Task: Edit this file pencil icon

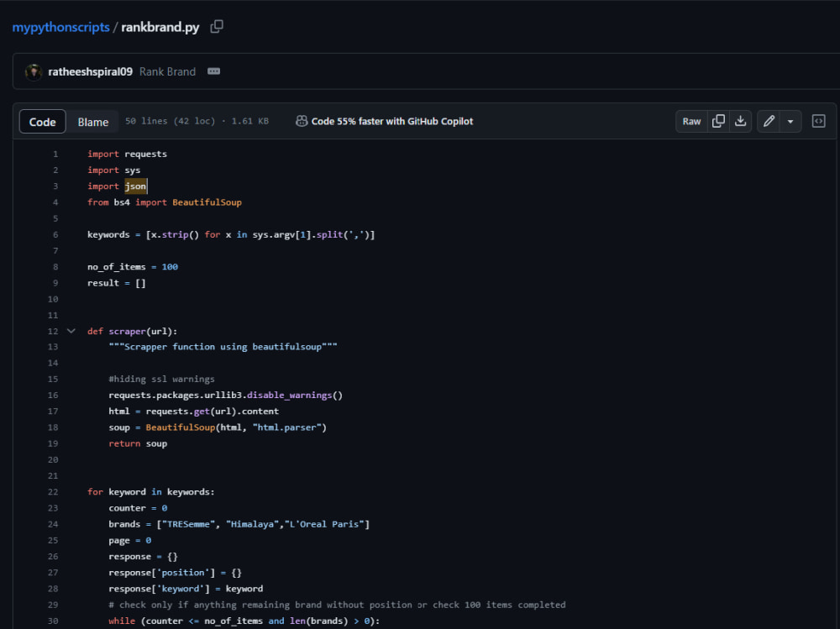Action: coord(769,121)
